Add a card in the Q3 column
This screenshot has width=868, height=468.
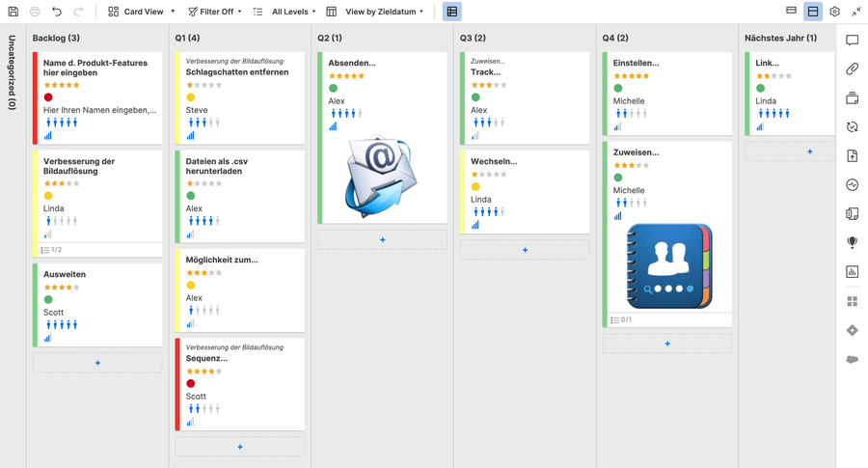click(x=525, y=250)
